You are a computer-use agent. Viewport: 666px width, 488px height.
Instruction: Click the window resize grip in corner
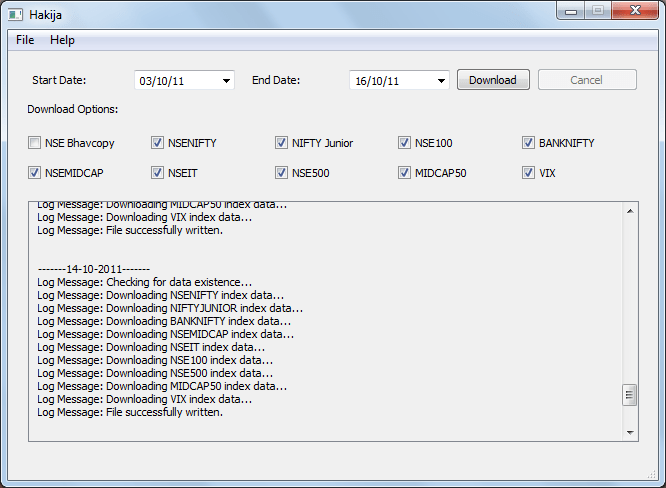point(652,475)
